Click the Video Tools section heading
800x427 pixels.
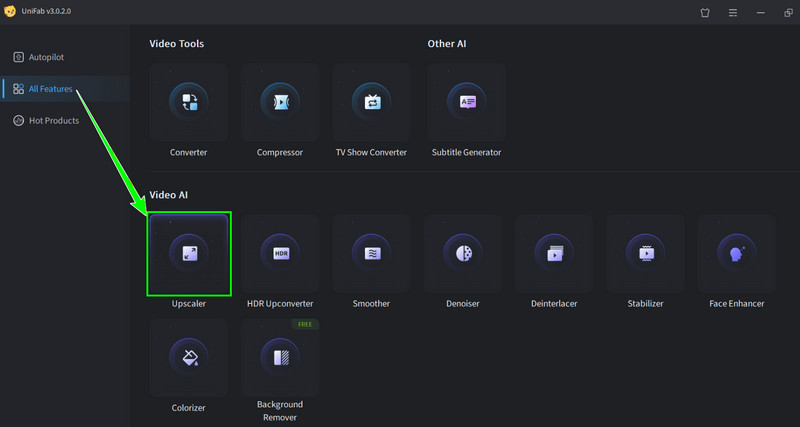pyautogui.click(x=177, y=44)
